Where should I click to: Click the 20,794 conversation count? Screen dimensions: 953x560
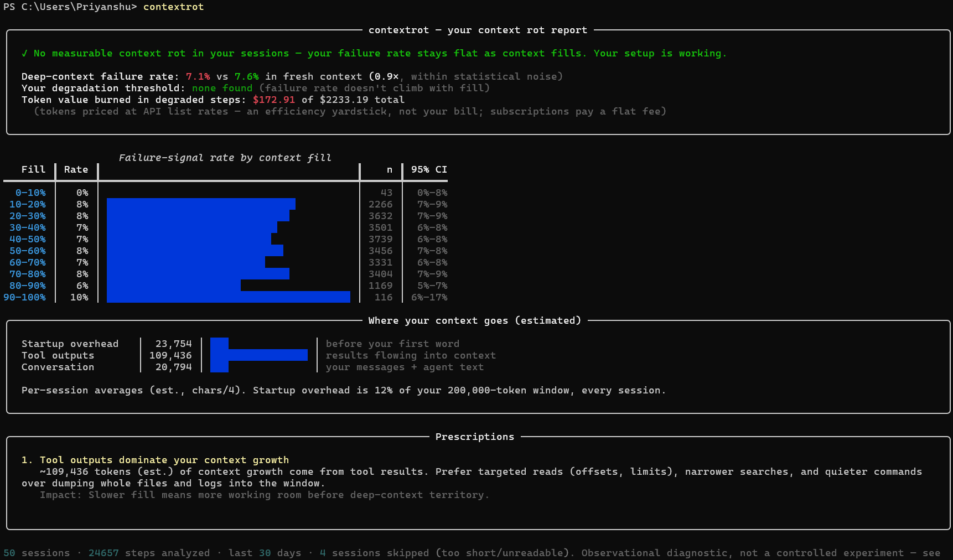point(174,367)
